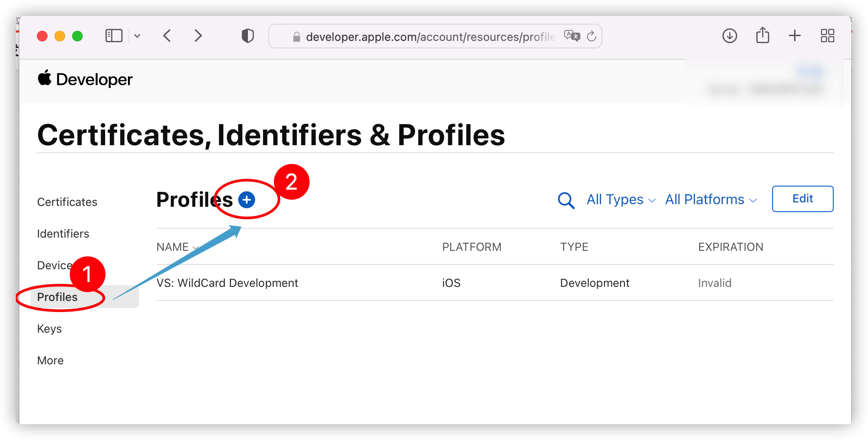The height and width of the screenshot is (440, 868).
Task: Expand the All Platforms filter
Action: pos(711,200)
